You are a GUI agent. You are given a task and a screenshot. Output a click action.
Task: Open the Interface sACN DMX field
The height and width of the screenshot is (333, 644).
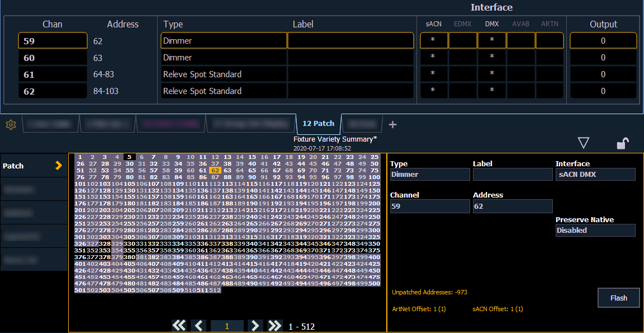595,175
